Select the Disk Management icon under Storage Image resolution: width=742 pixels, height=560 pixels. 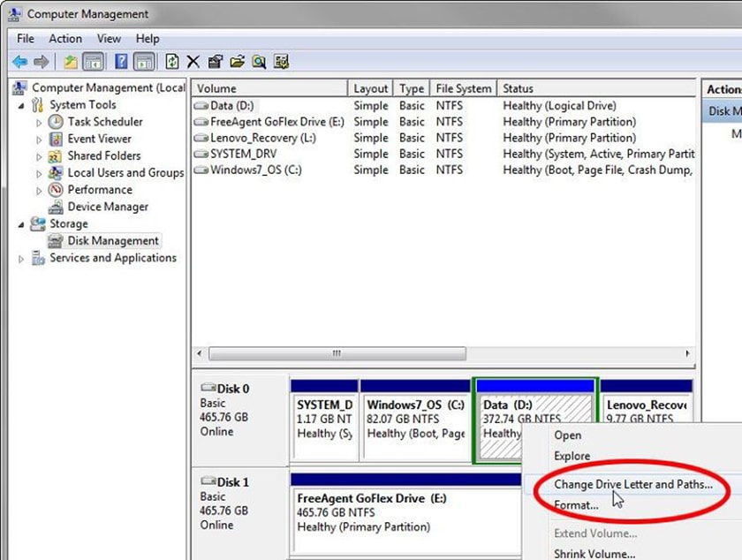(x=56, y=240)
